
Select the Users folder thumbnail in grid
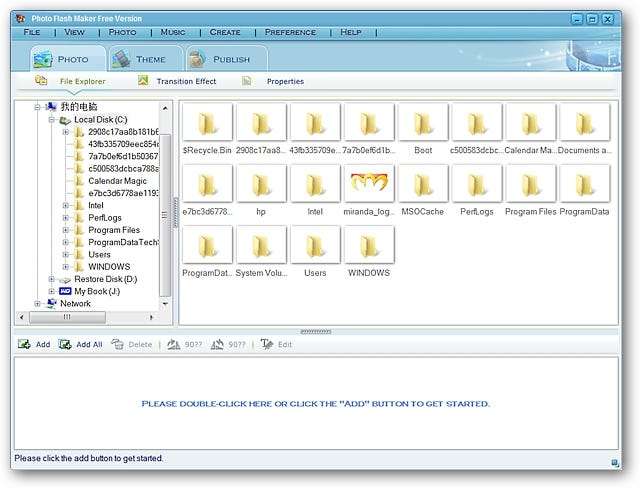[315, 244]
